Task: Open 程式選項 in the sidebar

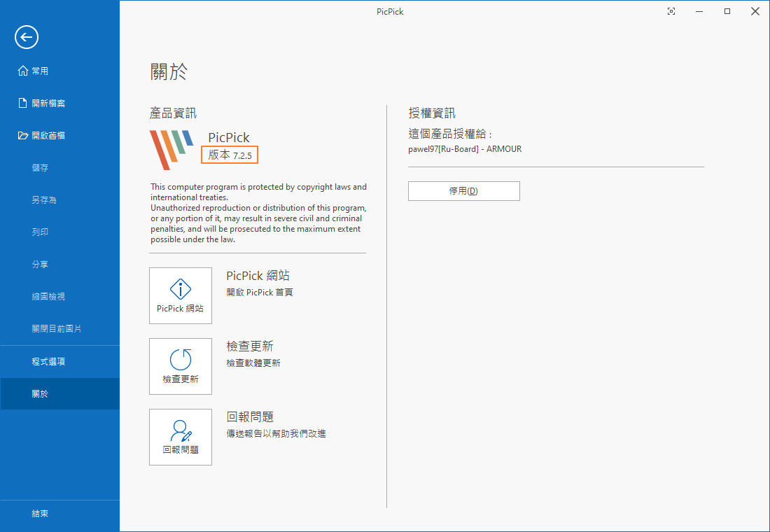Action: click(60, 361)
